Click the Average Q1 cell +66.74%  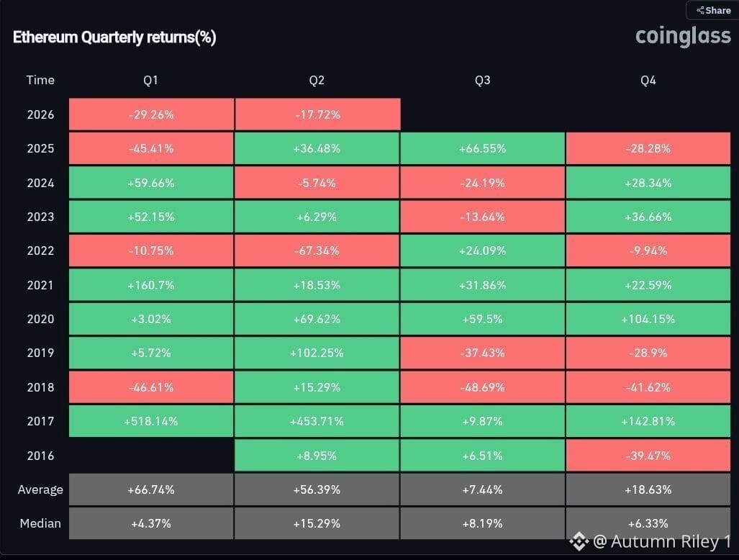(151, 489)
